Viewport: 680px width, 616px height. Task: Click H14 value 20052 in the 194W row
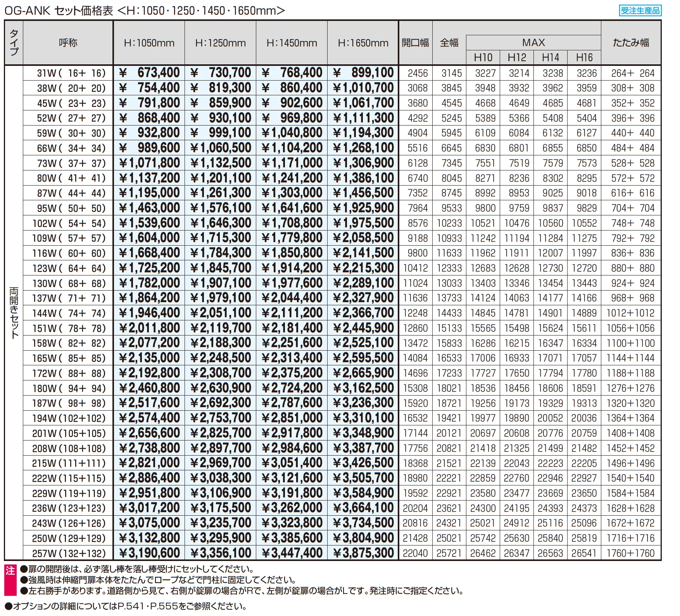point(550,418)
